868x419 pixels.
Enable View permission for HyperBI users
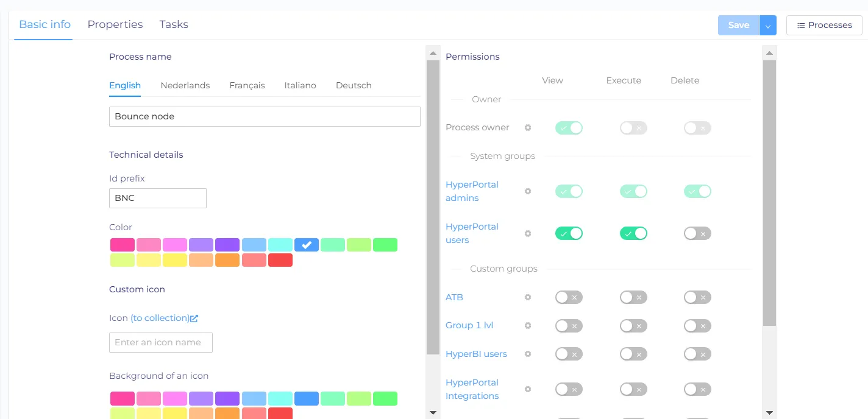click(569, 354)
